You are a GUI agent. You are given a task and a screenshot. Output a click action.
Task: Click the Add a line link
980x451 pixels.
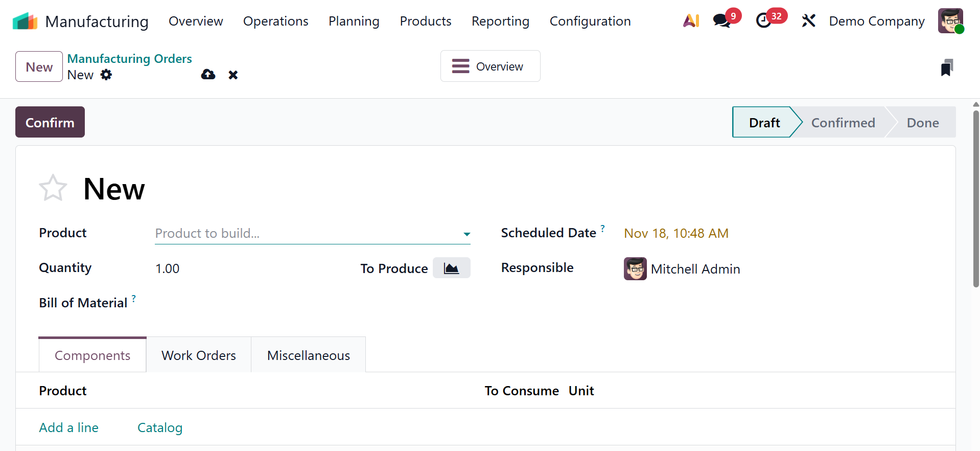pos(69,427)
